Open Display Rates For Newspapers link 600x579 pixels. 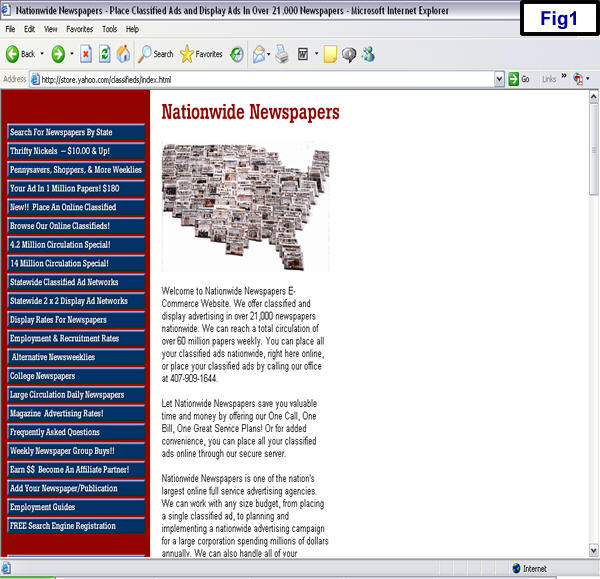76,320
